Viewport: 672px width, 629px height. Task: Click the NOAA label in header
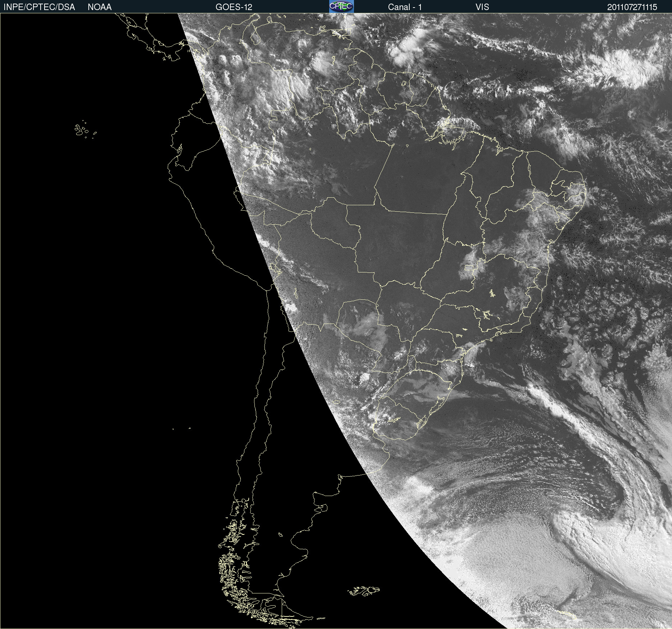pyautogui.click(x=100, y=7)
